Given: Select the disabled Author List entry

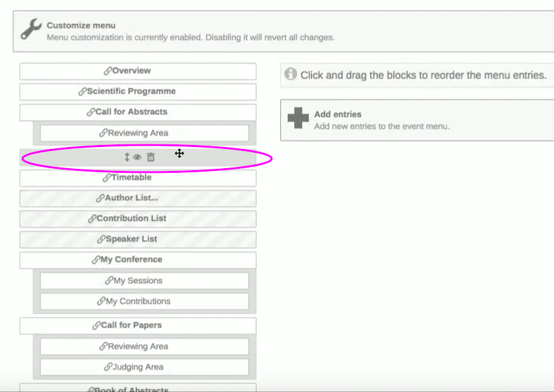Looking at the screenshot, I should [138, 199].
